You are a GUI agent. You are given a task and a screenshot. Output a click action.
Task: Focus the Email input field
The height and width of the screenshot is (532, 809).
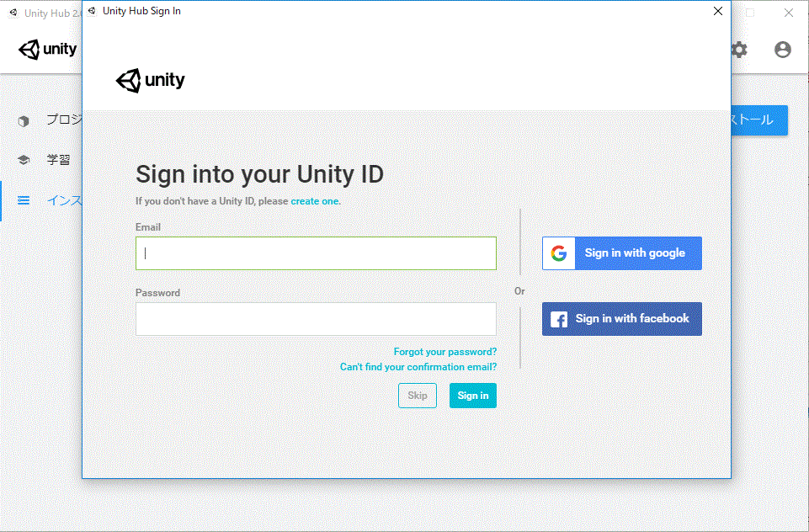[x=316, y=253]
